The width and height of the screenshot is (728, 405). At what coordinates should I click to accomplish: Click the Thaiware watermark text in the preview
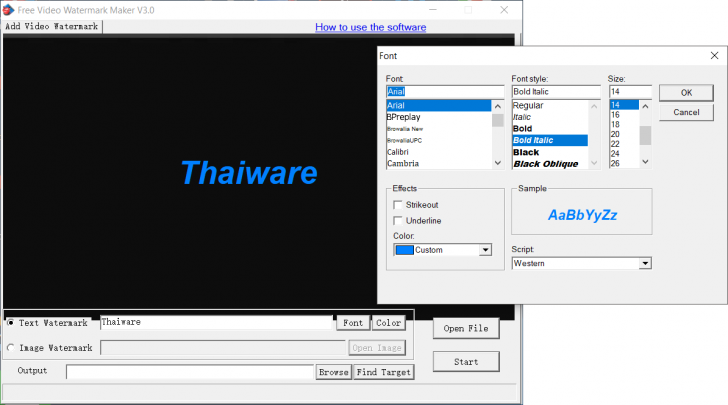(249, 173)
